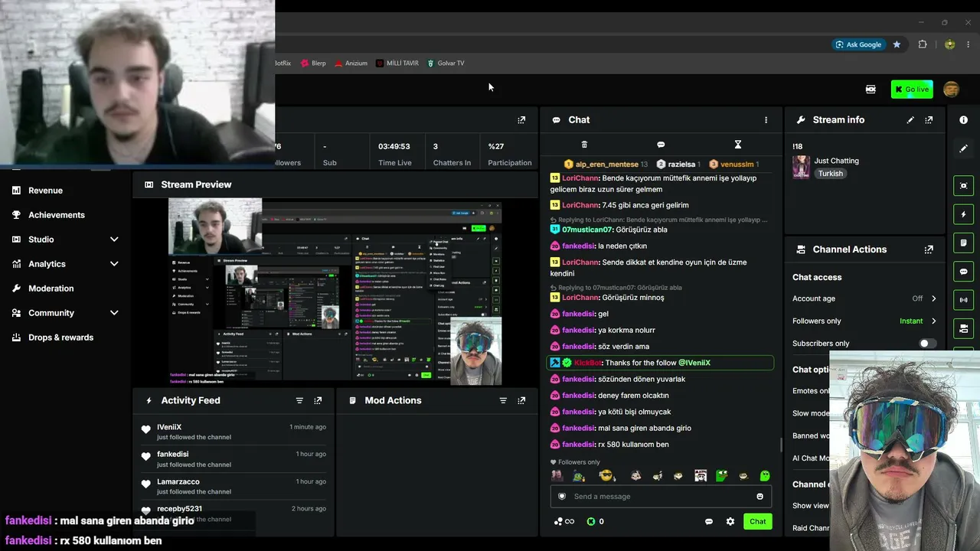The width and height of the screenshot is (980, 551).
Task: Click the green Kick coin balance
Action: pyautogui.click(x=596, y=522)
